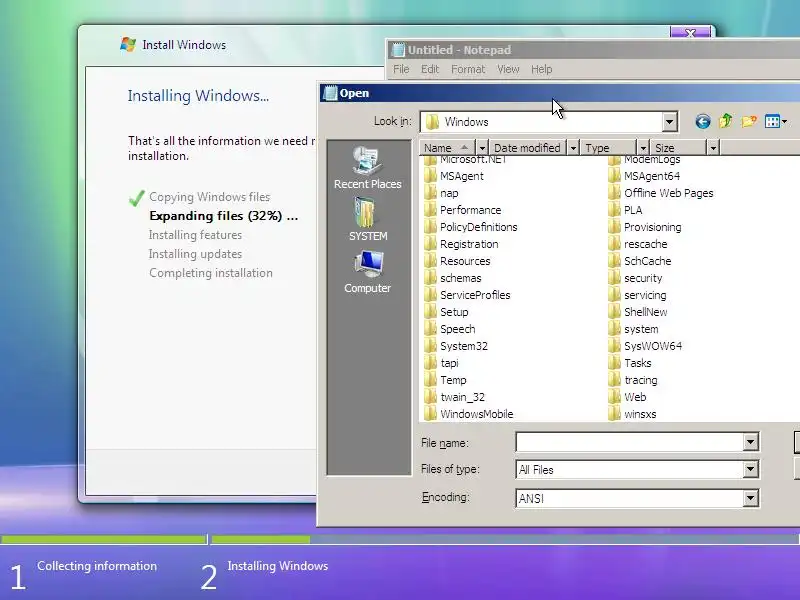Click the tapi folder icon
Screen dimensions: 800x600
[431, 363]
